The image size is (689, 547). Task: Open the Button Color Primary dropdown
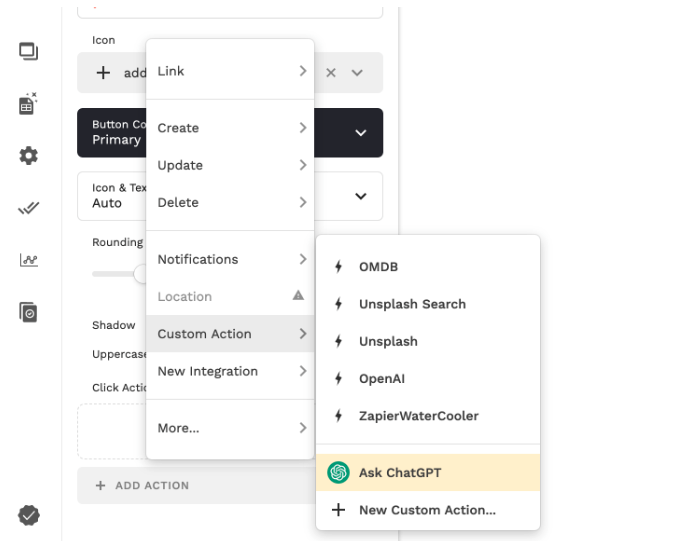click(x=360, y=133)
